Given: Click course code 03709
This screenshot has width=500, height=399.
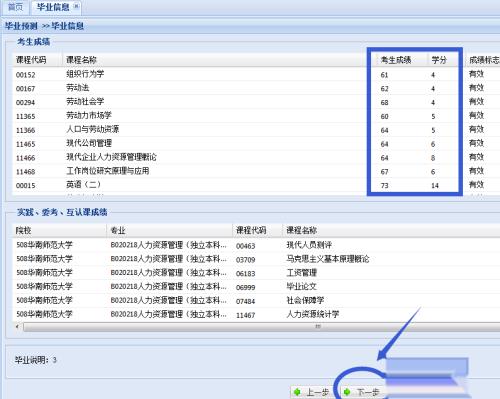Looking at the screenshot, I should click(245, 260).
